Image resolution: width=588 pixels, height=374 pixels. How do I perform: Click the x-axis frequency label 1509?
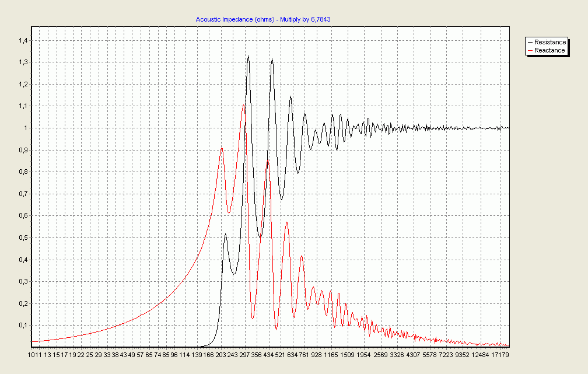[x=347, y=355]
